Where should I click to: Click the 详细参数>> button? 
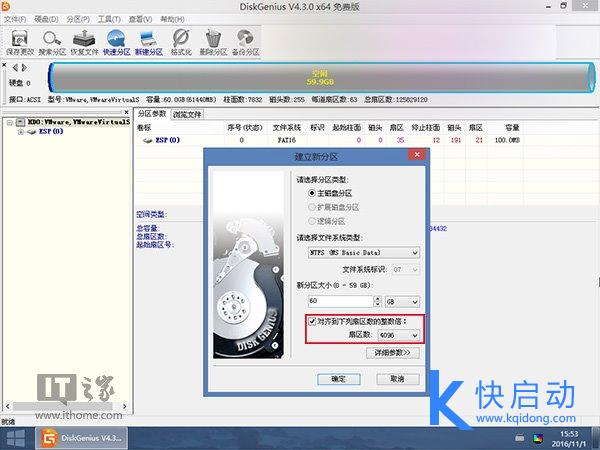(x=393, y=353)
